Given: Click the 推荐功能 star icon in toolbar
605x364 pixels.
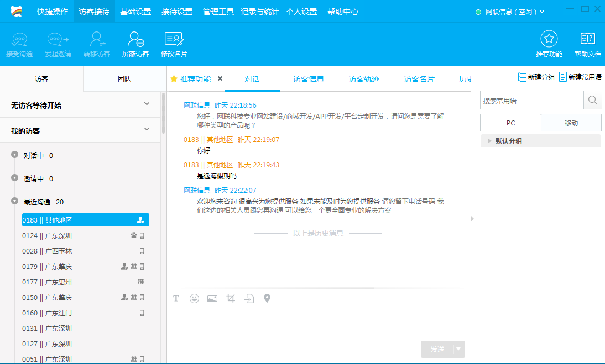Looking at the screenshot, I should coord(549,39).
